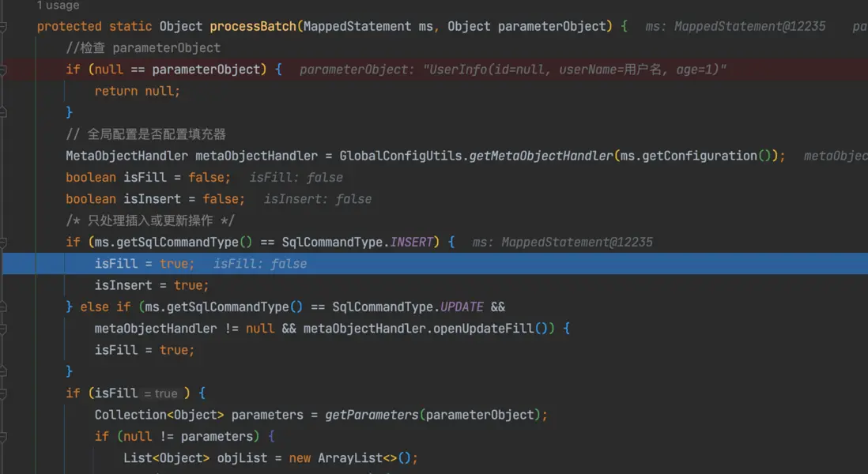The height and width of the screenshot is (474, 868).
Task: Click the comment '/* 只处理插入或更新操作 */'
Action: click(x=150, y=220)
